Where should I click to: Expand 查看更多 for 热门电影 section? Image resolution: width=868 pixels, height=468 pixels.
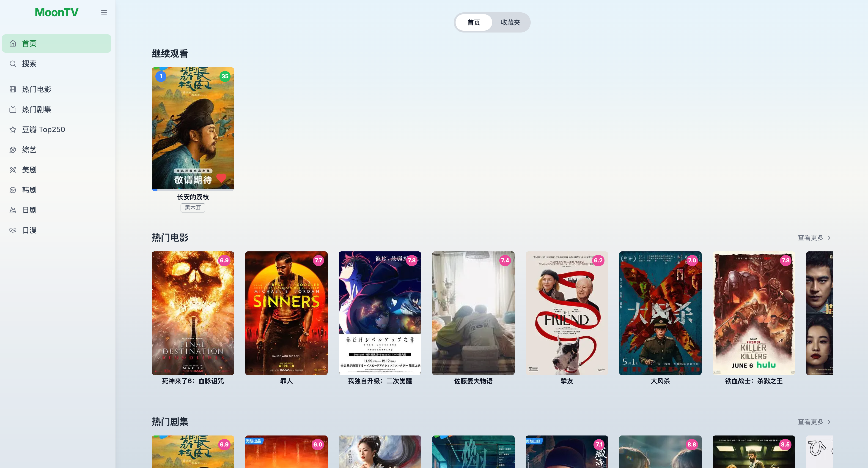(814, 238)
